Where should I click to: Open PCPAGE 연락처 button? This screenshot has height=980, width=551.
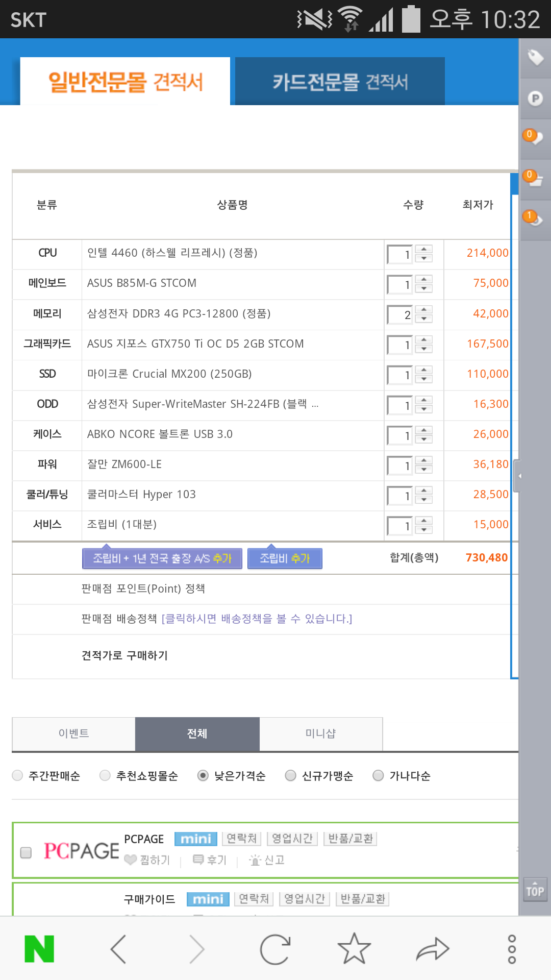pos(242,839)
